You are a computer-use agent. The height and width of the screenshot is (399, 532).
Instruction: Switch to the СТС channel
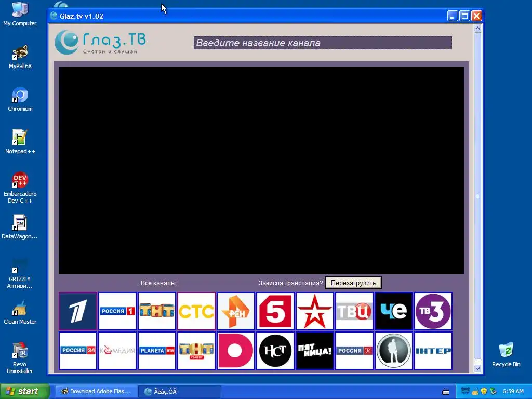[196, 311]
